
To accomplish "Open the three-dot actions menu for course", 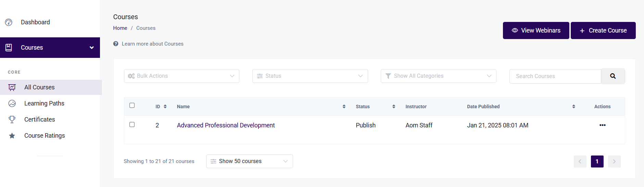I will 603,125.
